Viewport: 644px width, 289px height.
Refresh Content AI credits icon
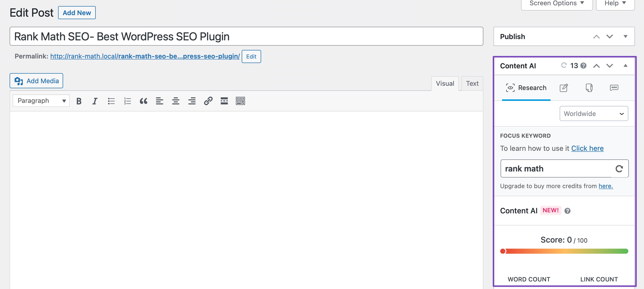pyautogui.click(x=564, y=66)
